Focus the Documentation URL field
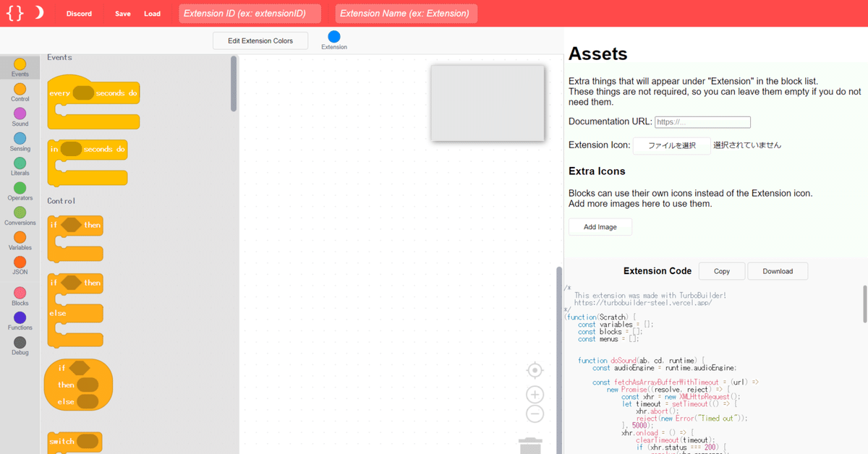 click(702, 122)
